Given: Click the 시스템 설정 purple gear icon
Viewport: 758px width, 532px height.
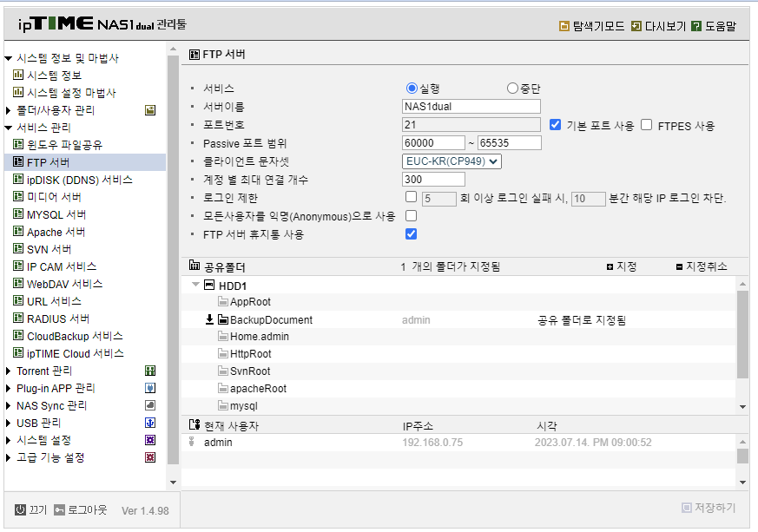Looking at the screenshot, I should click(x=150, y=440).
